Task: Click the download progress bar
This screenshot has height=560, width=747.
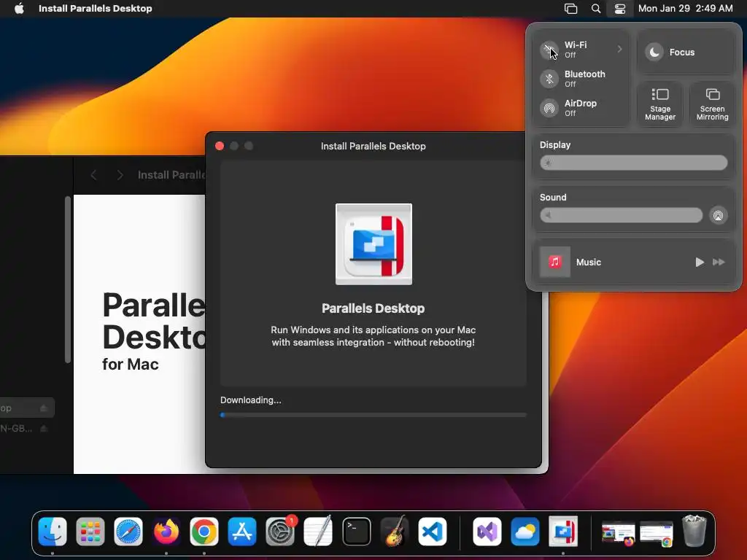Action: 373,415
